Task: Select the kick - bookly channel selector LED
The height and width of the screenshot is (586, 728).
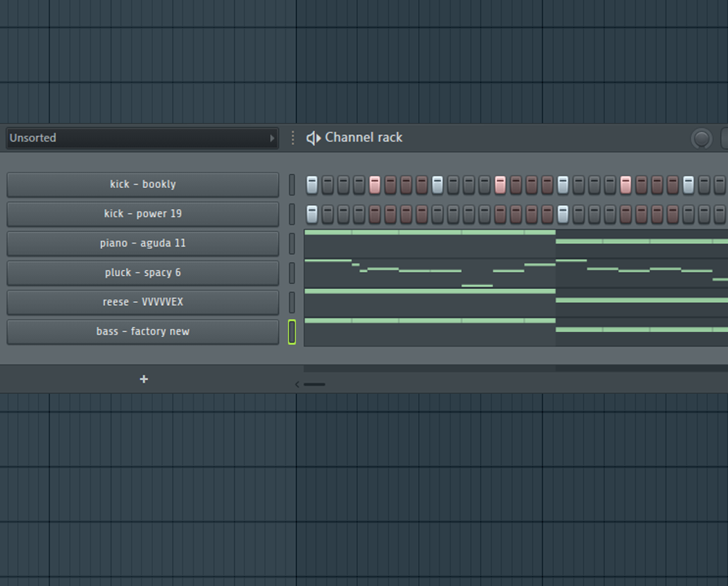Action: click(x=292, y=185)
